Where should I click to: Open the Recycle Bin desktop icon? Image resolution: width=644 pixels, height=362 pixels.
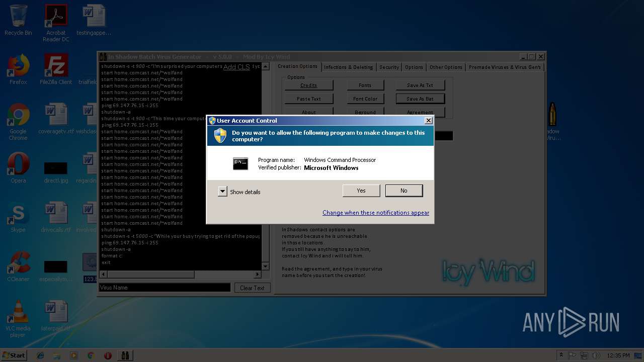(18, 20)
